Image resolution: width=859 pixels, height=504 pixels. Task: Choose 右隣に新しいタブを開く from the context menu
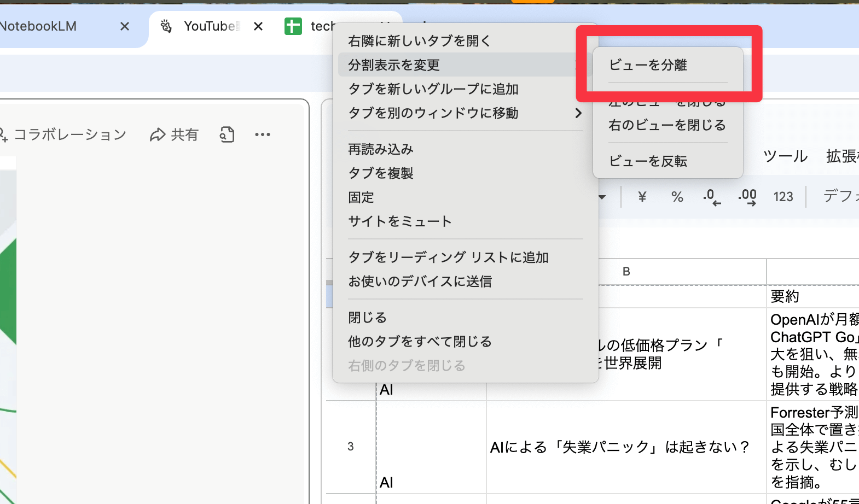465,41
